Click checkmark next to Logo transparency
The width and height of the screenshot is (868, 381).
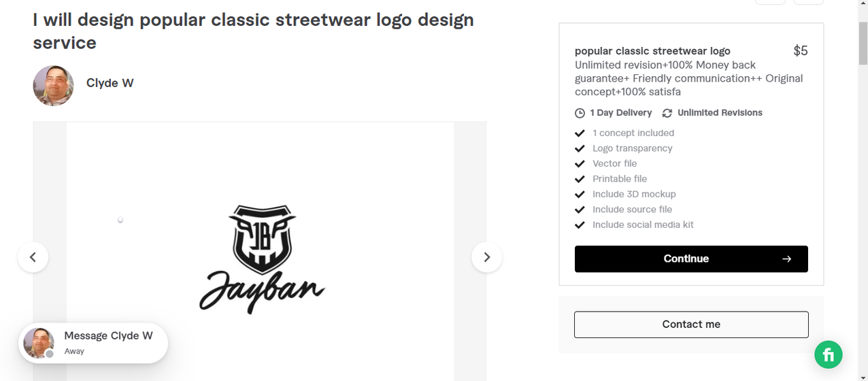(x=580, y=148)
